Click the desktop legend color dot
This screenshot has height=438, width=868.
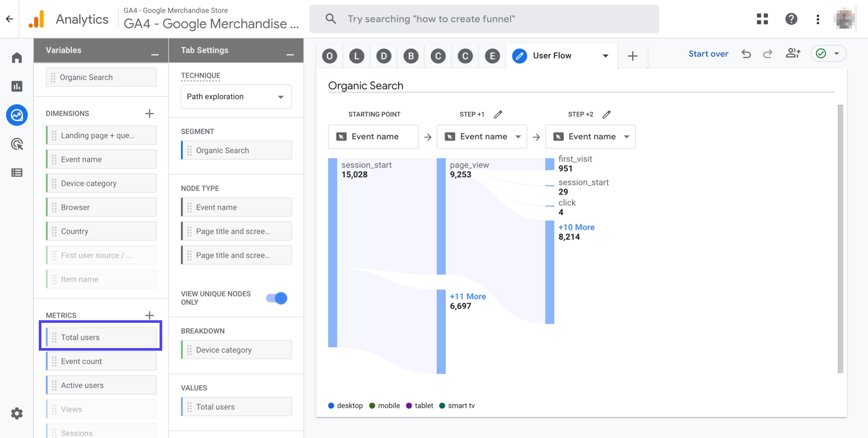[x=331, y=405]
